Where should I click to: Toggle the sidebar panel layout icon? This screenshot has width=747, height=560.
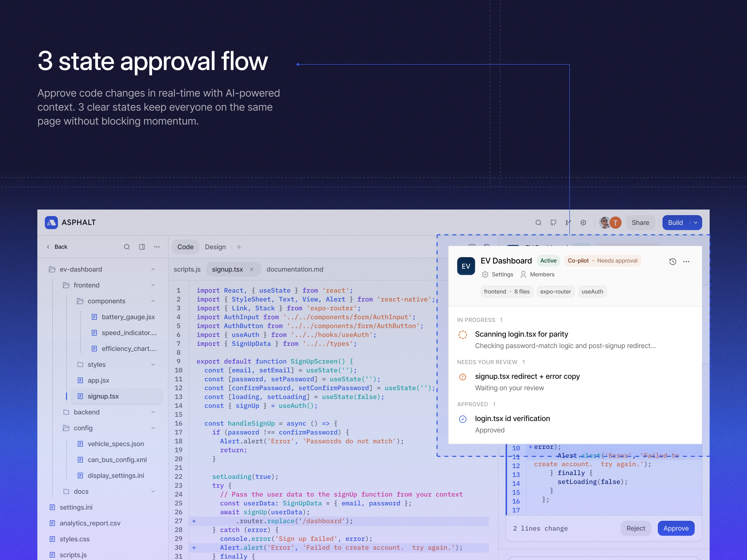pyautogui.click(x=142, y=247)
